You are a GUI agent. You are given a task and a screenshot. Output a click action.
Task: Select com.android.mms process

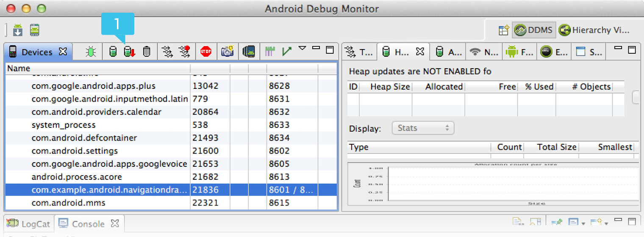171,203
